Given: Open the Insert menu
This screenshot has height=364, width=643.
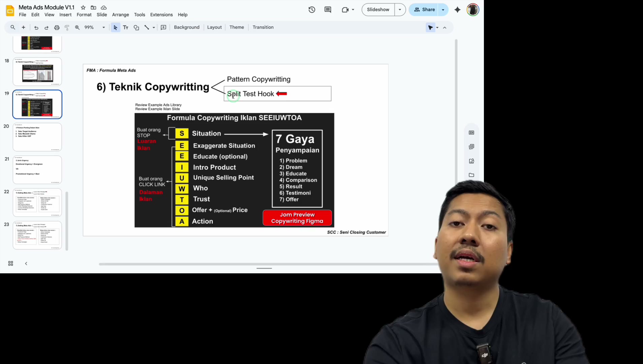Looking at the screenshot, I should [65, 14].
